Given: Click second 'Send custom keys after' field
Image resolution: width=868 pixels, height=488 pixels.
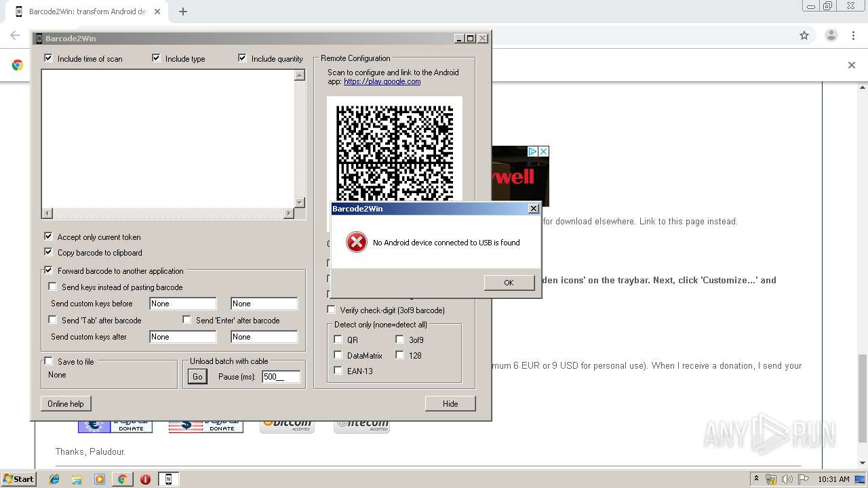Looking at the screenshot, I should tap(264, 337).
